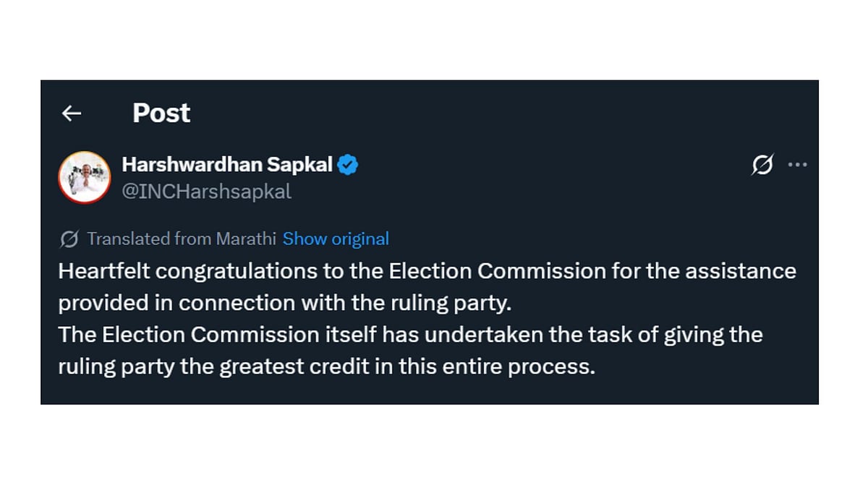Open Grok icon at top right of post

click(x=762, y=166)
